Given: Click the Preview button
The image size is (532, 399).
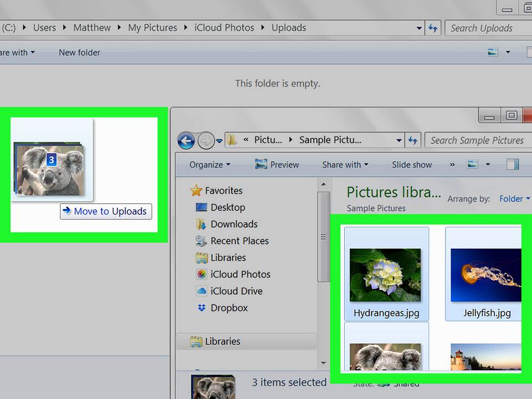Looking at the screenshot, I should [x=277, y=165].
